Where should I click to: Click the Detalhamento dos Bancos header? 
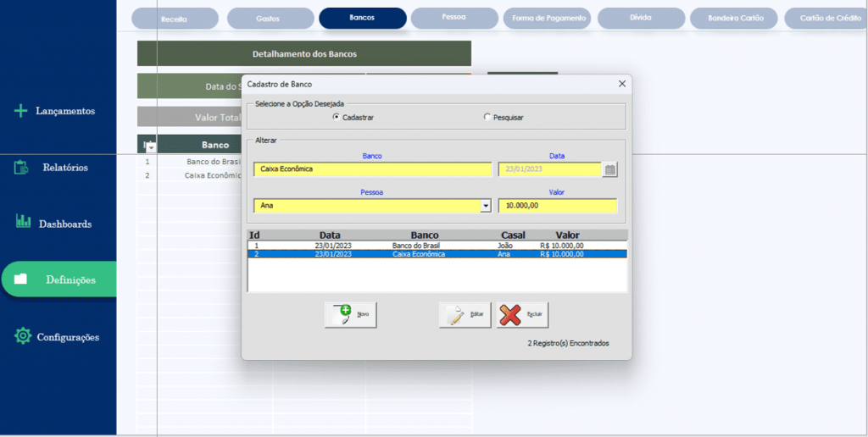[304, 53]
